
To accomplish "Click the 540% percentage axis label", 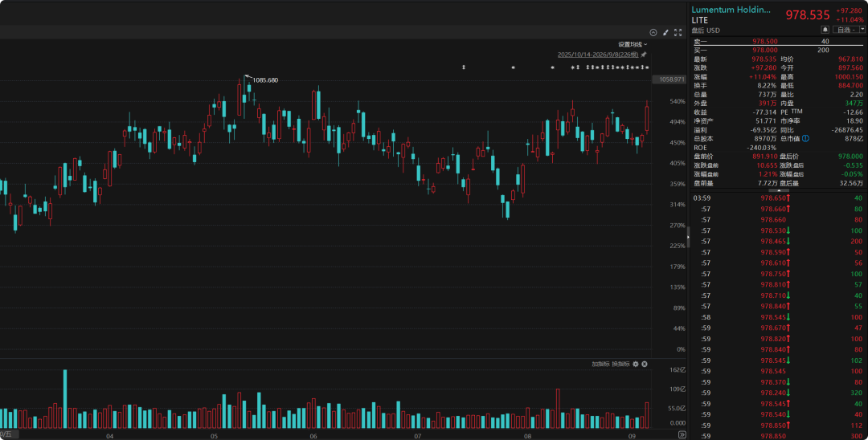I will [x=678, y=102].
